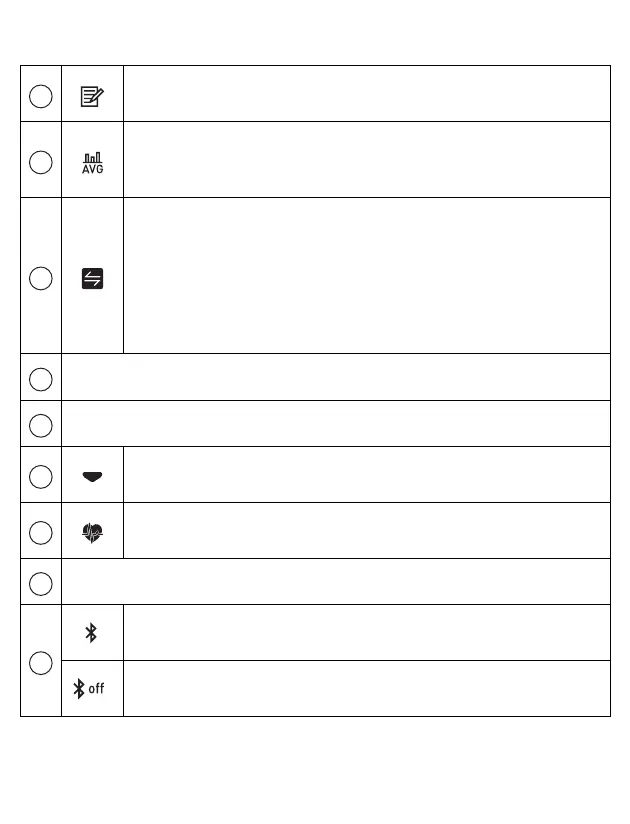The height and width of the screenshot is (824, 630).
Task: Click the memo notepad-with-pencil icon
Action: tap(92, 97)
